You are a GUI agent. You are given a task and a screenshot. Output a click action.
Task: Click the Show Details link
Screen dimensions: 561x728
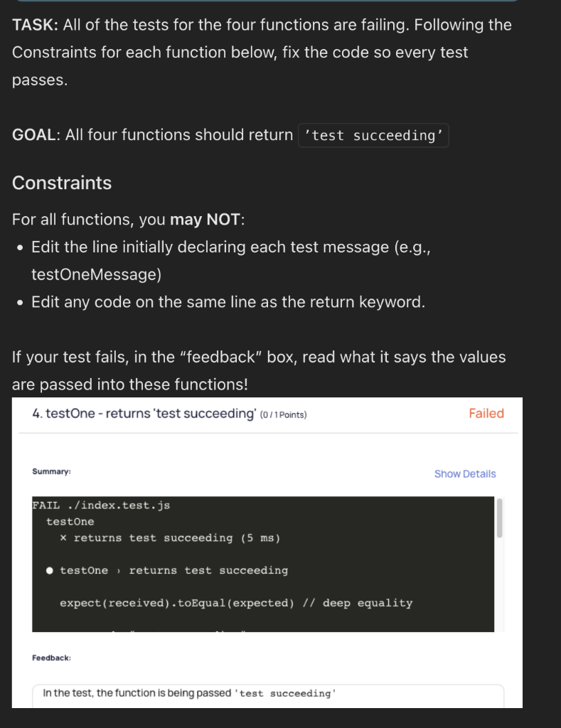point(465,473)
